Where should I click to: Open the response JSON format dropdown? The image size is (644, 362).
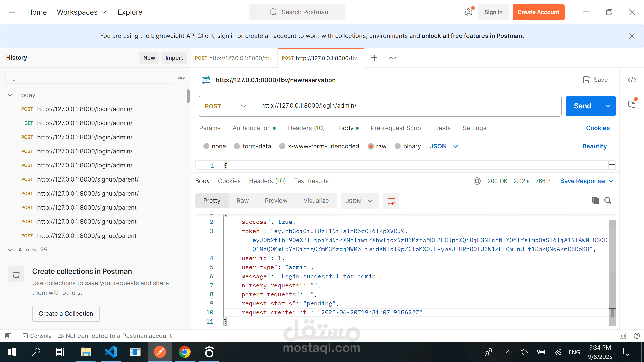click(x=360, y=201)
